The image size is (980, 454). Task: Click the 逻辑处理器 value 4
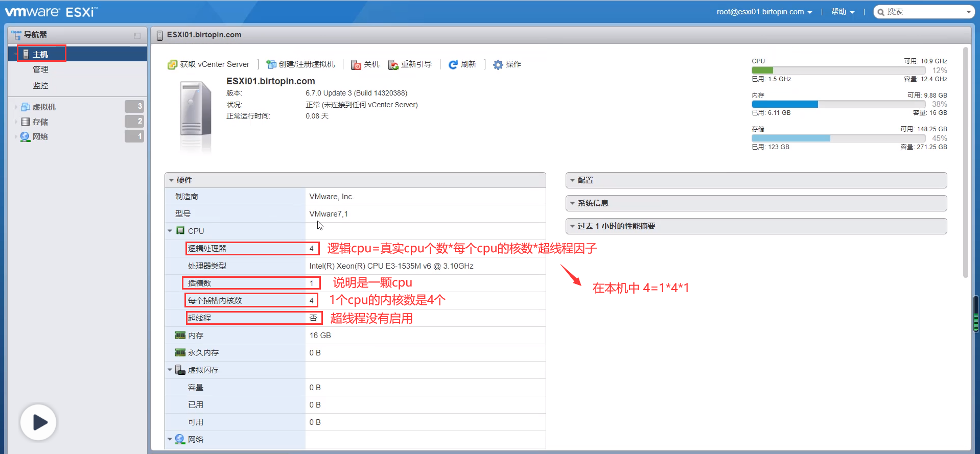pos(311,249)
